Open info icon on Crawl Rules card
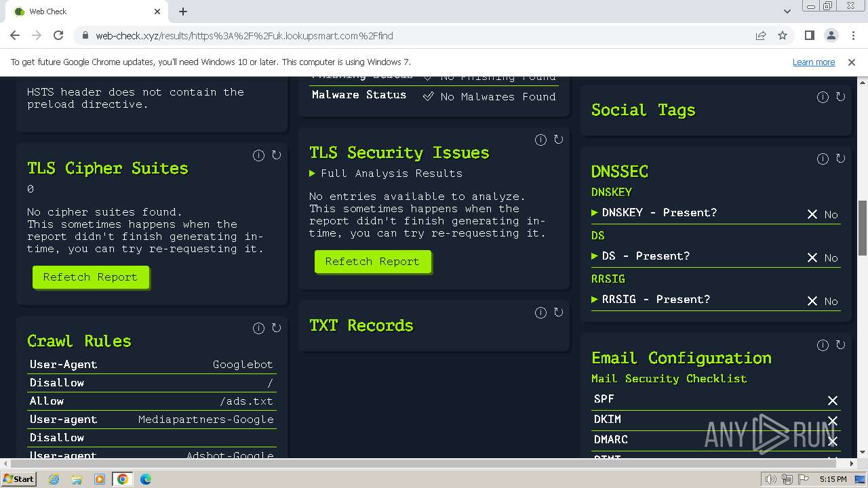 pos(258,328)
